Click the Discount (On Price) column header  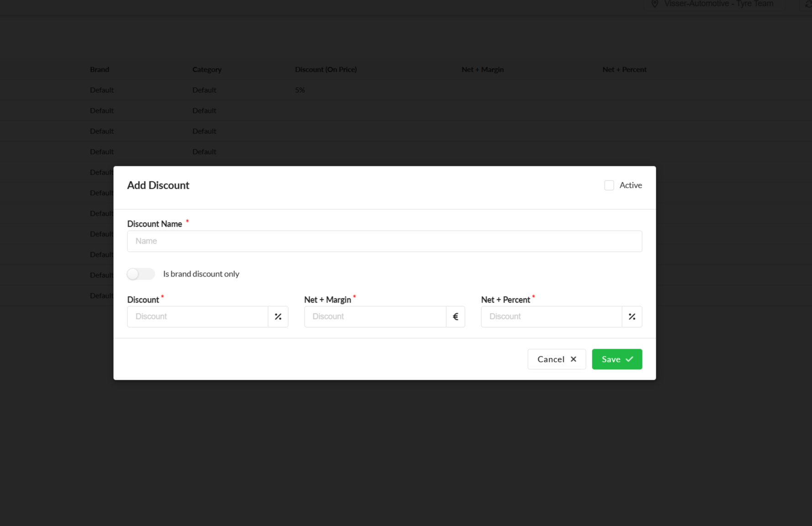coord(326,69)
